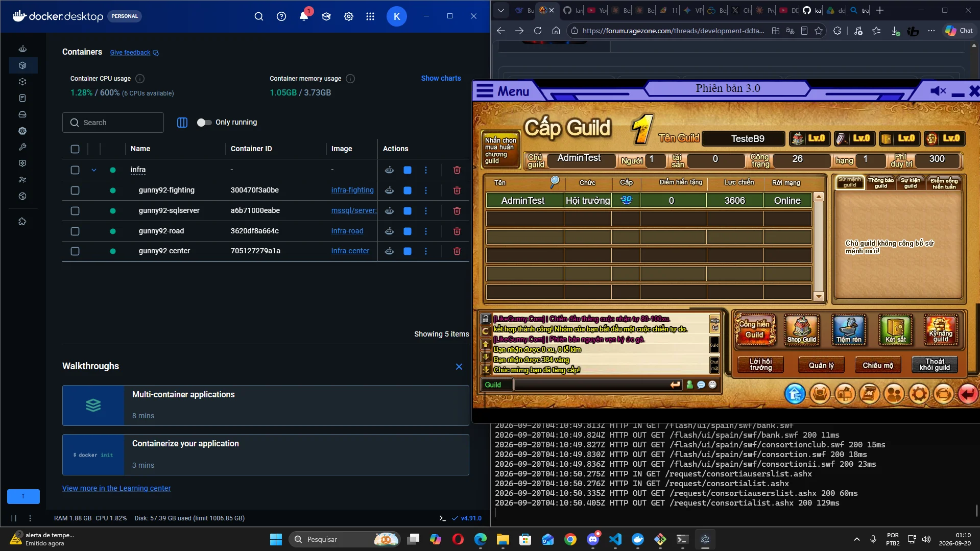This screenshot has width=980, height=551.
Task: Open Docker notifications bell
Action: tap(304, 16)
